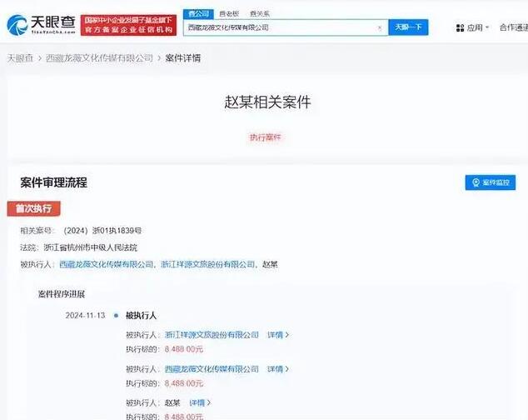Open 浙江祥源文旅股份有限公司 link in 被执行人 summary row
The height and width of the screenshot is (420, 528).
click(x=207, y=265)
